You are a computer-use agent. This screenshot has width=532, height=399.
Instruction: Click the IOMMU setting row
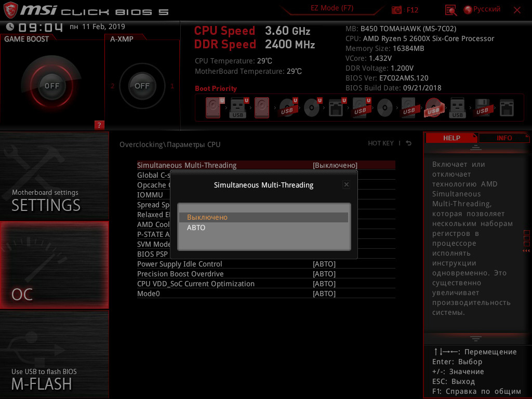point(154,195)
